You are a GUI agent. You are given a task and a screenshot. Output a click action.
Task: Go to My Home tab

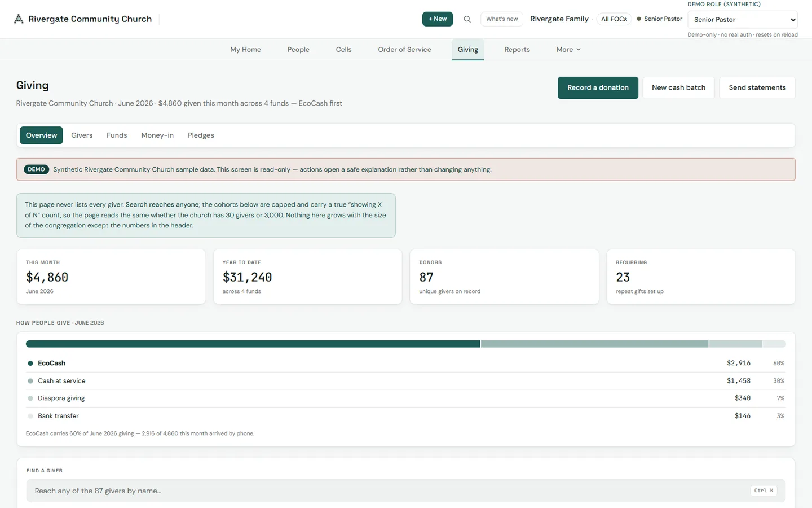click(245, 50)
